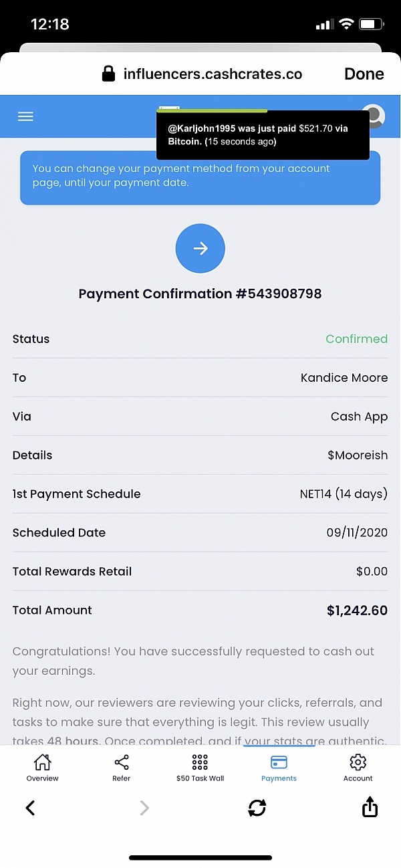401x868 pixels.
Task: Tap the browser back arrow
Action: [30, 808]
